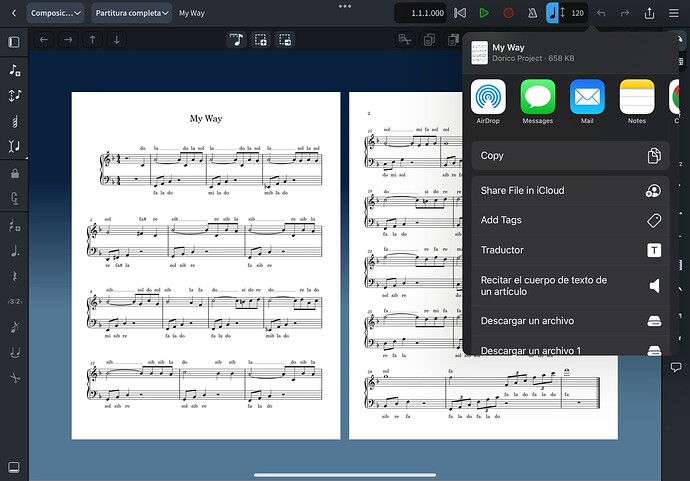
Task: Select the note input tool in the sidebar
Action: [x=15, y=70]
